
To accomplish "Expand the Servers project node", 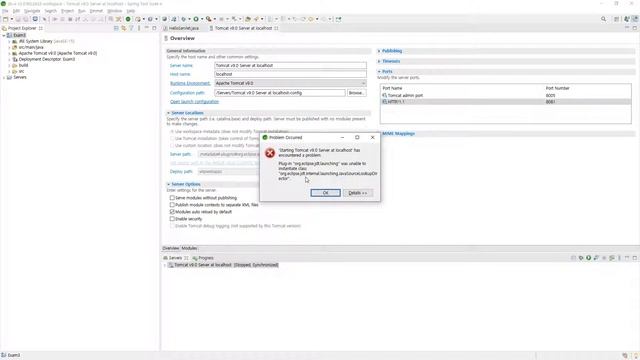I will (x=4, y=77).
